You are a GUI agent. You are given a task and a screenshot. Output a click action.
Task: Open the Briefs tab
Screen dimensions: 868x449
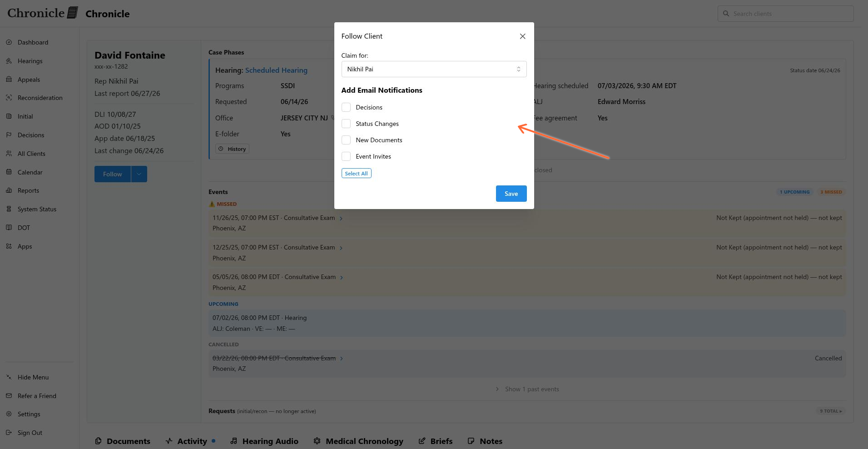point(436,441)
